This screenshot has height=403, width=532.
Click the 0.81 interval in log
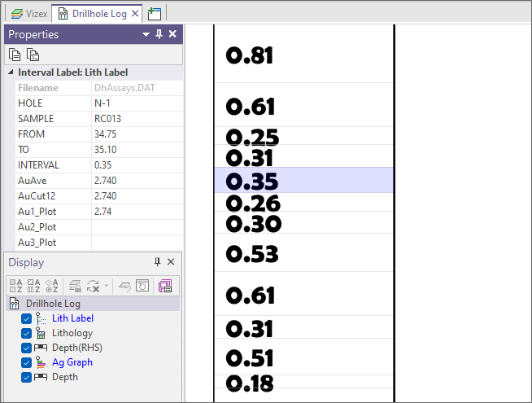250,55
